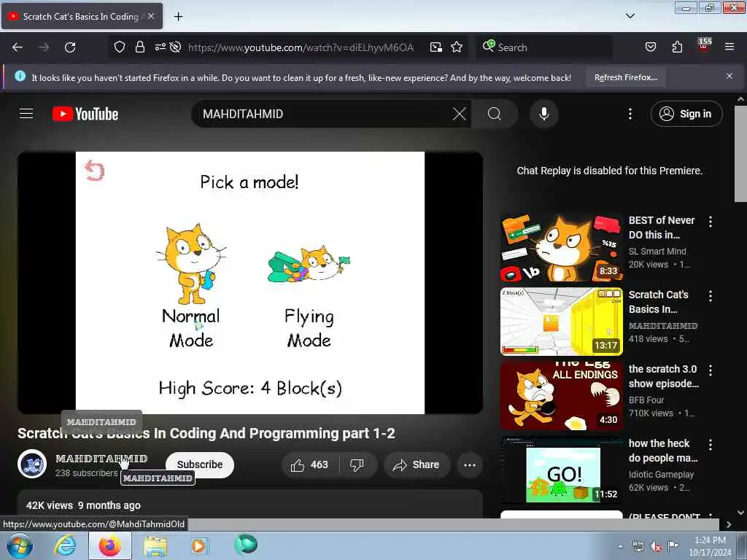Open the 11:52 GO! thumbnail
The width and height of the screenshot is (747, 560).
[562, 470]
